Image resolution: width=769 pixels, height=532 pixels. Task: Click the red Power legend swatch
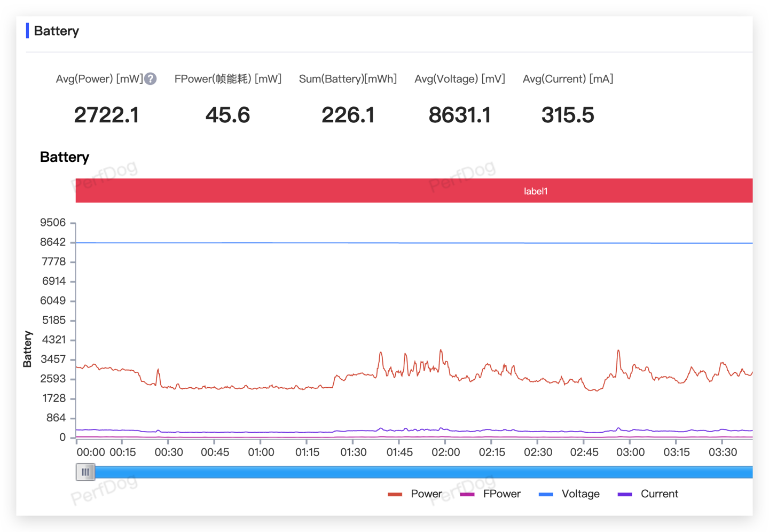point(395,495)
